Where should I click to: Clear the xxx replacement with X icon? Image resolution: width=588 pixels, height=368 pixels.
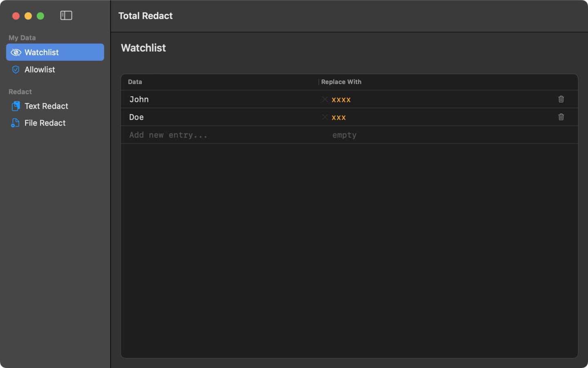click(x=325, y=117)
